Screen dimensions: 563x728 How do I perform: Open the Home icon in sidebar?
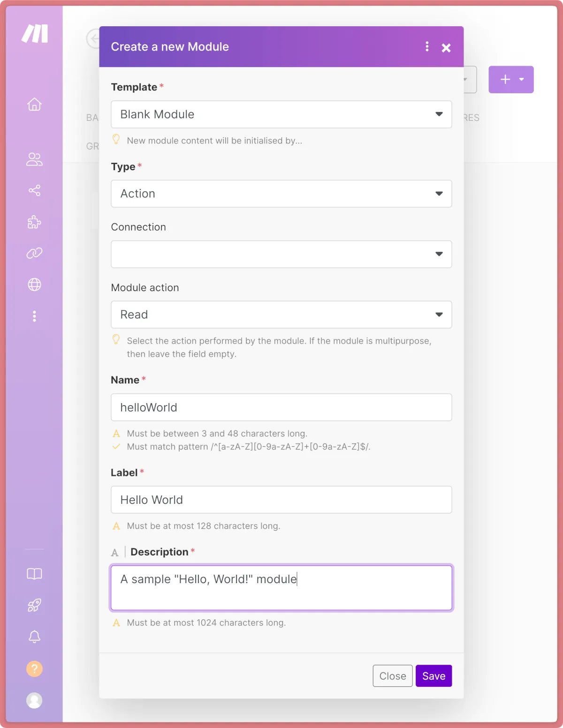(x=34, y=104)
